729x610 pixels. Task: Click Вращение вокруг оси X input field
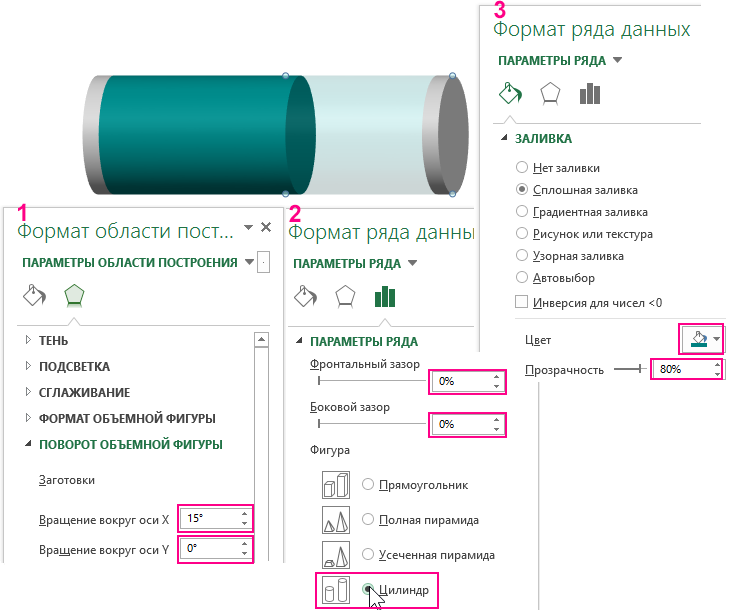210,518
